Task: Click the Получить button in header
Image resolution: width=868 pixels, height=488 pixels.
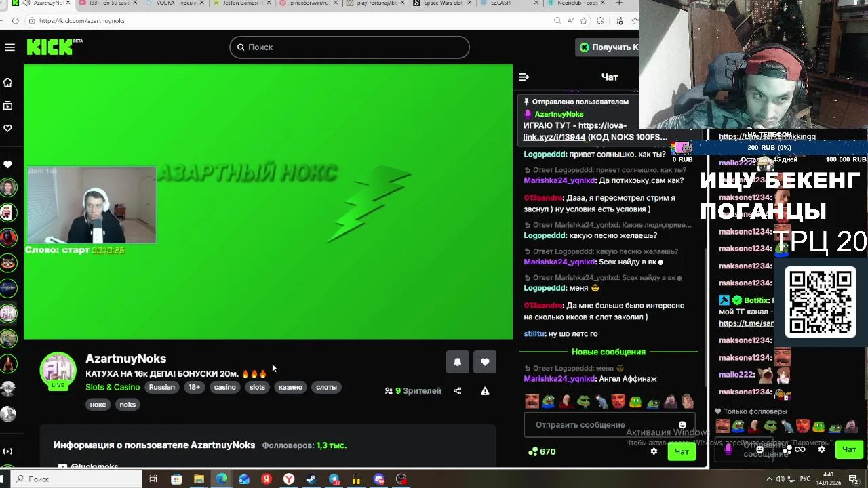Action: pos(608,47)
